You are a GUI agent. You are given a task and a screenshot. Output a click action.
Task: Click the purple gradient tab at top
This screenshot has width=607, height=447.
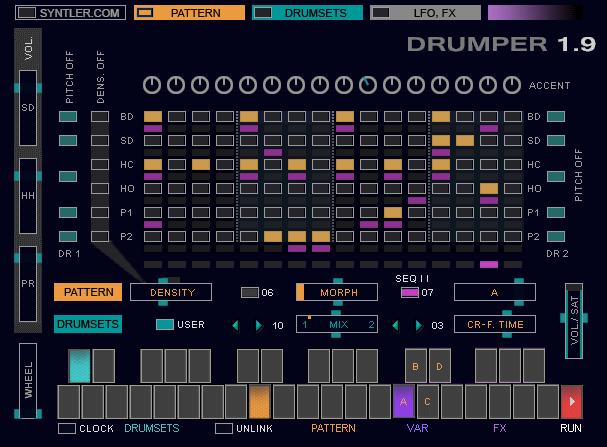(535, 13)
